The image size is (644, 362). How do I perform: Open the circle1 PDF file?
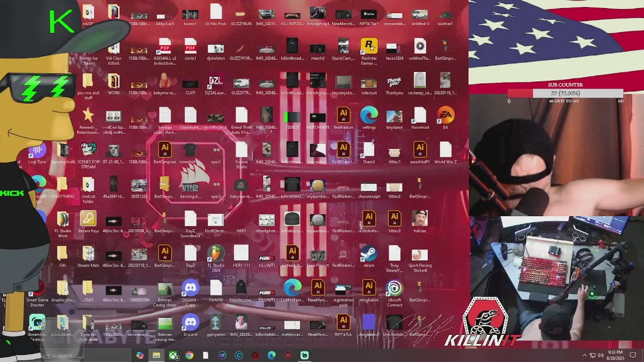190,46
